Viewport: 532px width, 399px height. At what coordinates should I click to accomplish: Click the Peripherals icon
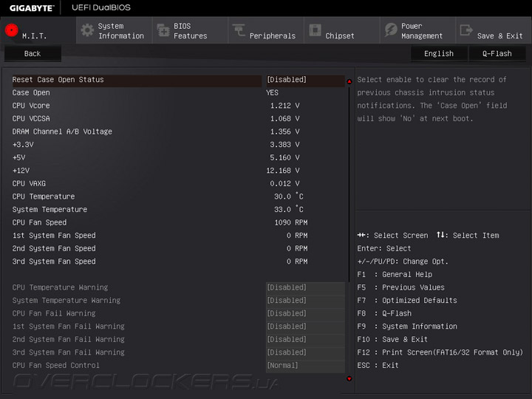pos(239,30)
